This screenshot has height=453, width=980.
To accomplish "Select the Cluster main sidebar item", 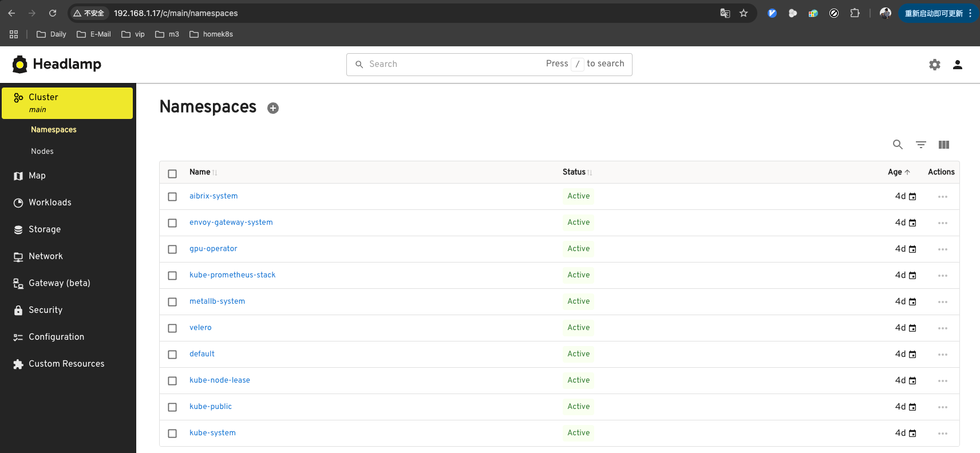I will click(68, 103).
